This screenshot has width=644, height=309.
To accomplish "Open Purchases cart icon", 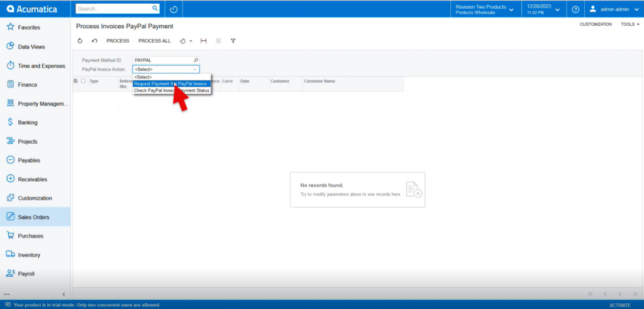I will [11, 236].
